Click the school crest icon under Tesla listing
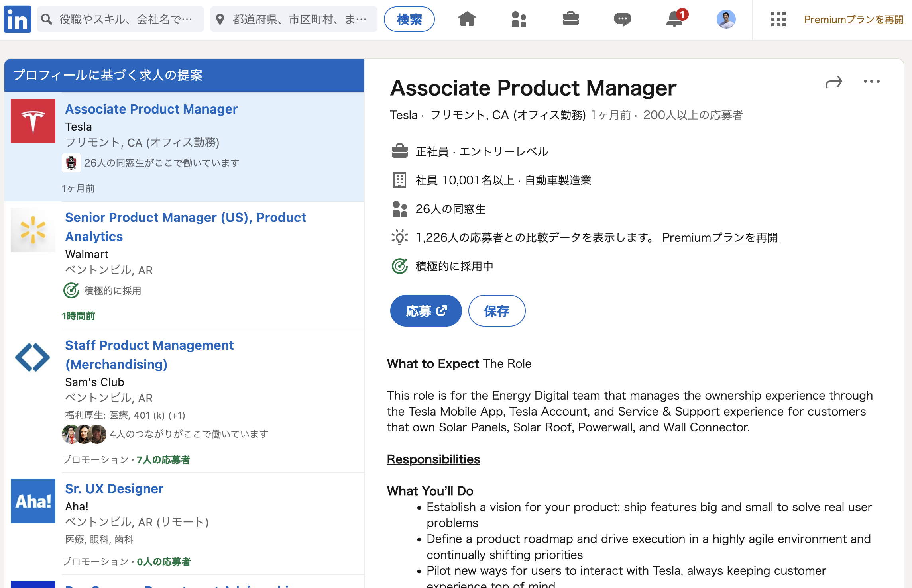 tap(71, 163)
